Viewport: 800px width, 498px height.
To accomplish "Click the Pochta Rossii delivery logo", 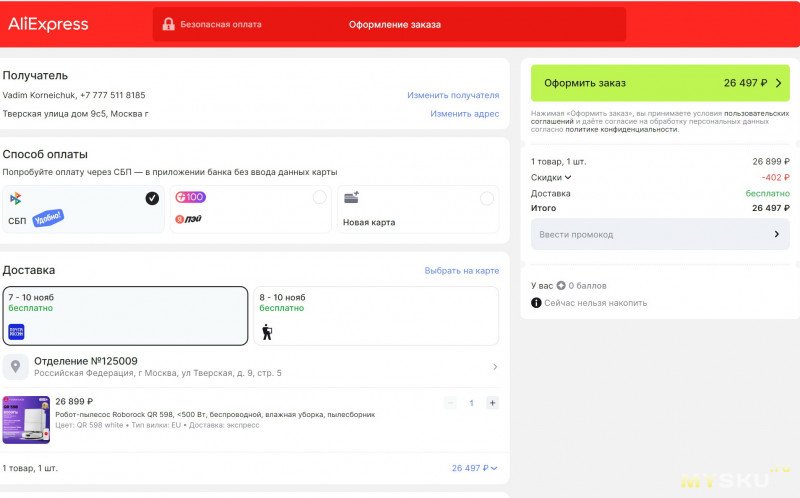I will tap(17, 331).
